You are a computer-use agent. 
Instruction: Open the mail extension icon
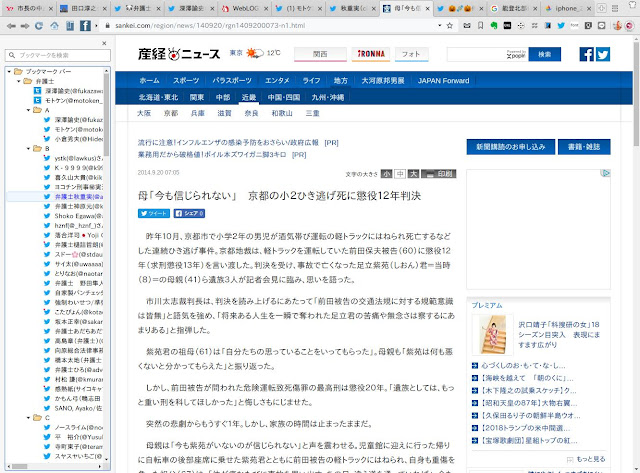pos(467,26)
